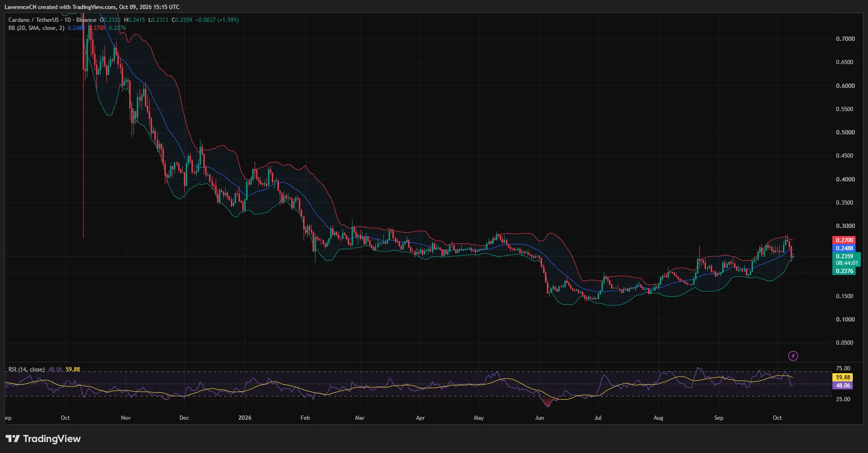Viewport: 868px width, 453px height.
Task: Click the L0.2313 low value in the legend
Action: (x=158, y=20)
